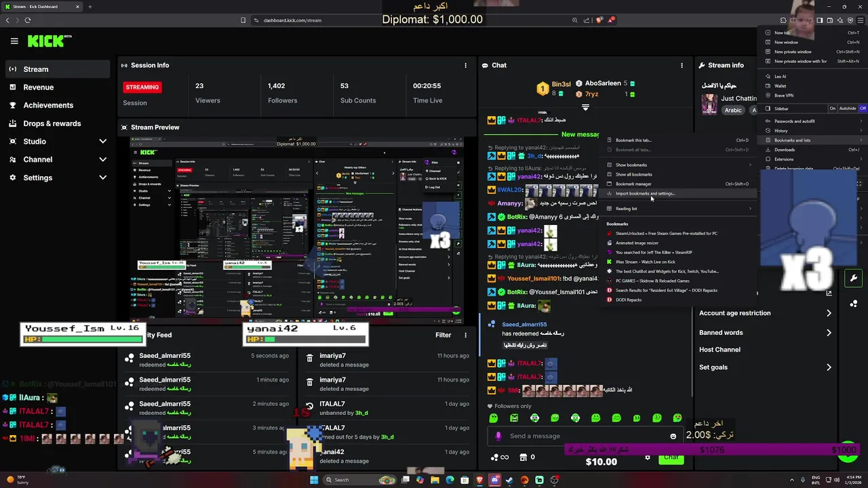Click Filter in the moderation feed
868x488 pixels.
pos(443,335)
